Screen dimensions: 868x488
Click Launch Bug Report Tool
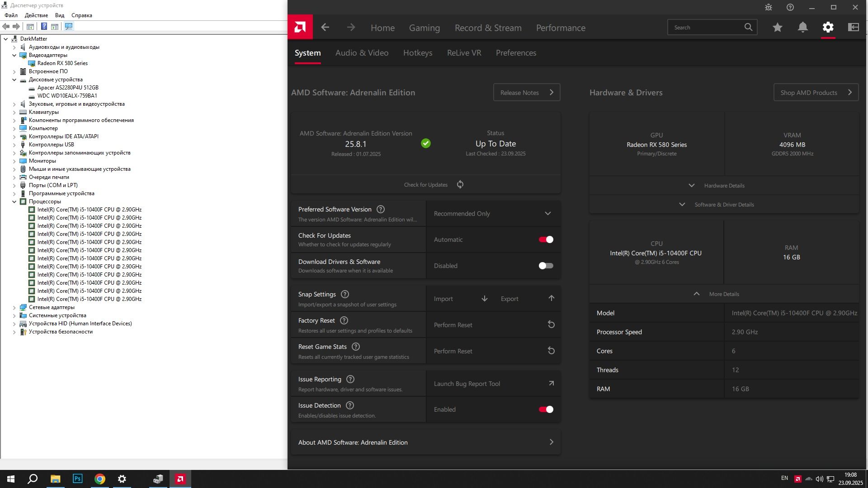(493, 383)
